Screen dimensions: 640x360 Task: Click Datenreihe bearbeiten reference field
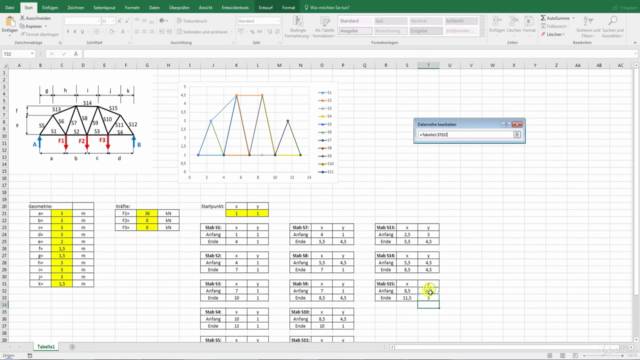465,135
